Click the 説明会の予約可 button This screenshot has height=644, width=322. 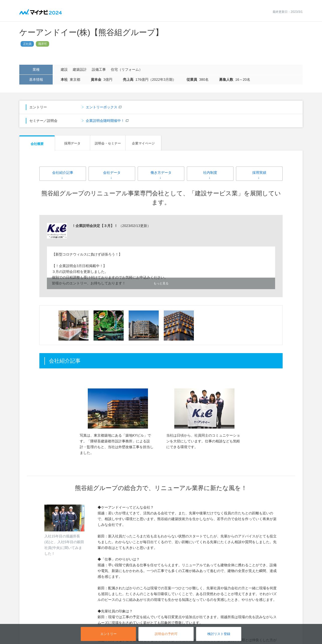166,634
